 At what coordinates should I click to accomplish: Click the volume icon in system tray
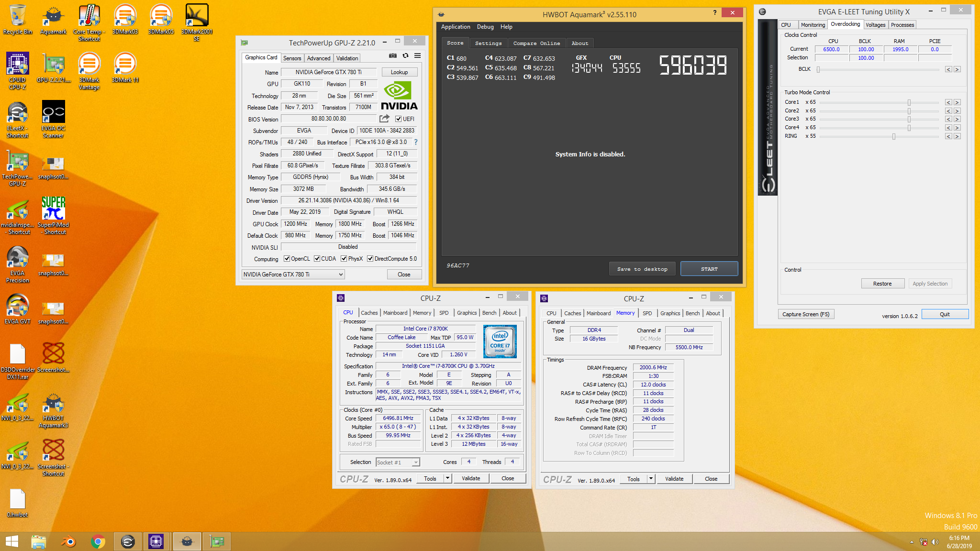pos(935,542)
